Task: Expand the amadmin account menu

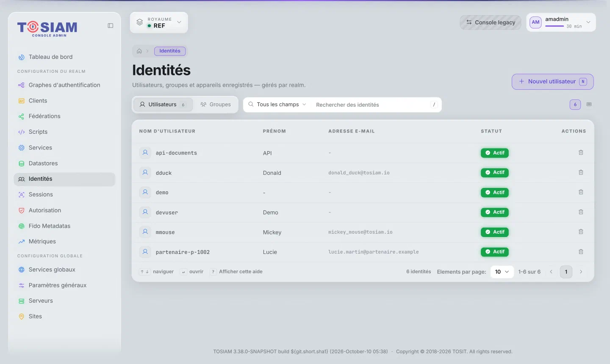Action: [561, 22]
